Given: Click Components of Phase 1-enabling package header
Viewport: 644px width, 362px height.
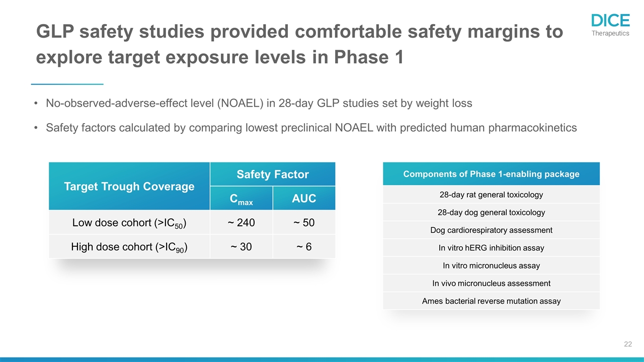Looking at the screenshot, I should point(491,174).
